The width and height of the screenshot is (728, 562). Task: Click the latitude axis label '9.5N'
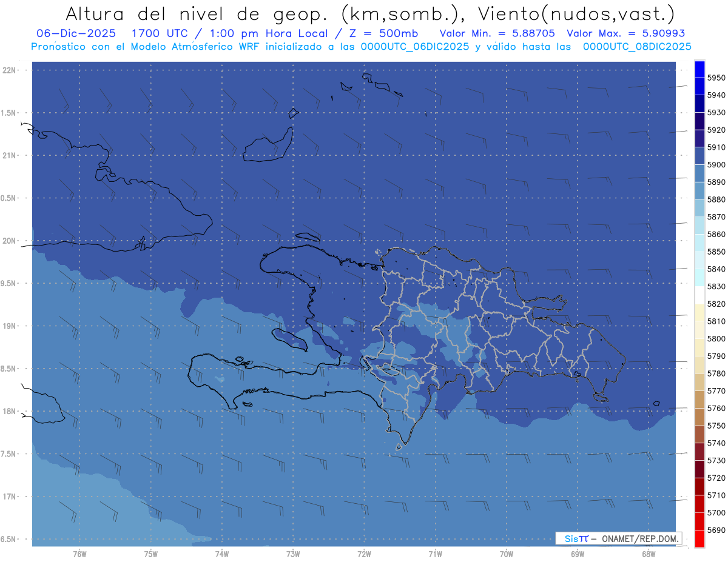8,284
